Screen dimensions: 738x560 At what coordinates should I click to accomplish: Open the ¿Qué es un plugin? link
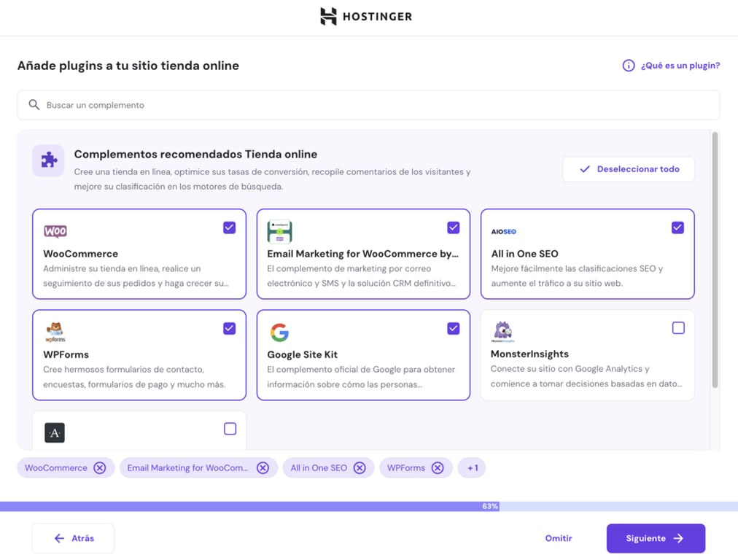[680, 66]
